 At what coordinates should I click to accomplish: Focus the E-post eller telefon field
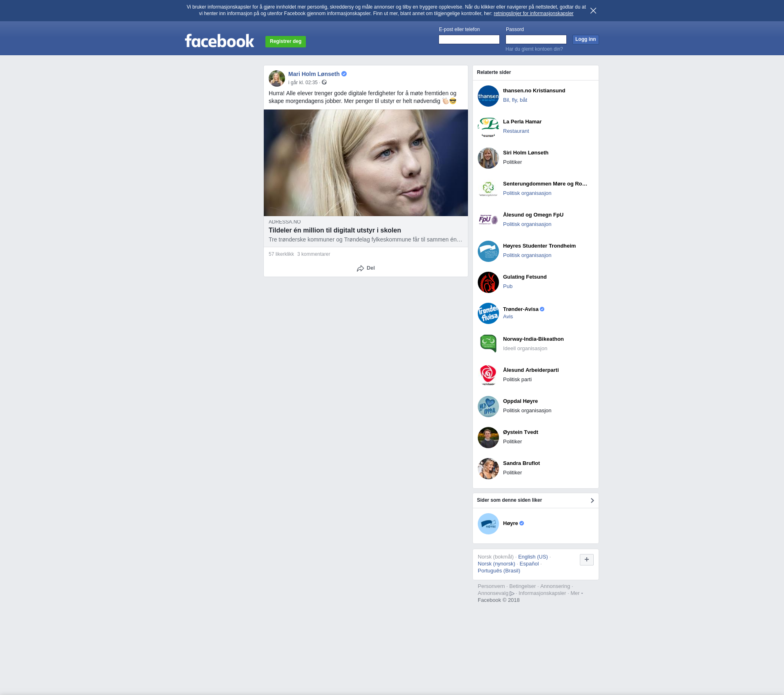(469, 40)
